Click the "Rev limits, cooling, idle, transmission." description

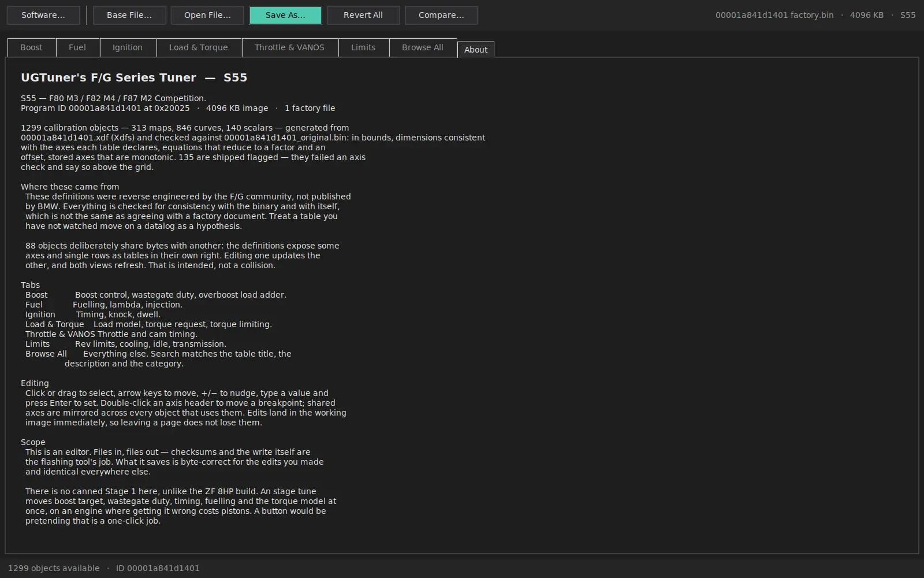click(x=151, y=344)
